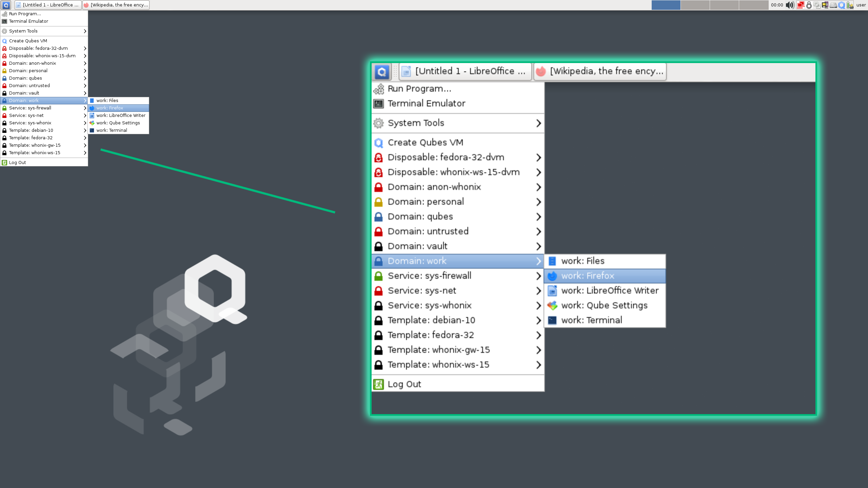Expand Domain: qubes chevron in the small menu
Screen dimensions: 868x488
coord(85,78)
